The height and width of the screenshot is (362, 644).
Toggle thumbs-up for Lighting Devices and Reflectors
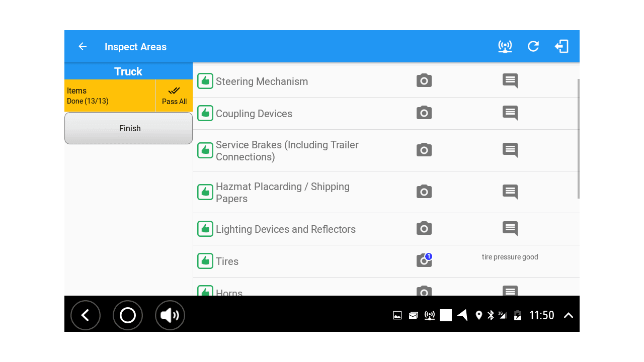(205, 229)
